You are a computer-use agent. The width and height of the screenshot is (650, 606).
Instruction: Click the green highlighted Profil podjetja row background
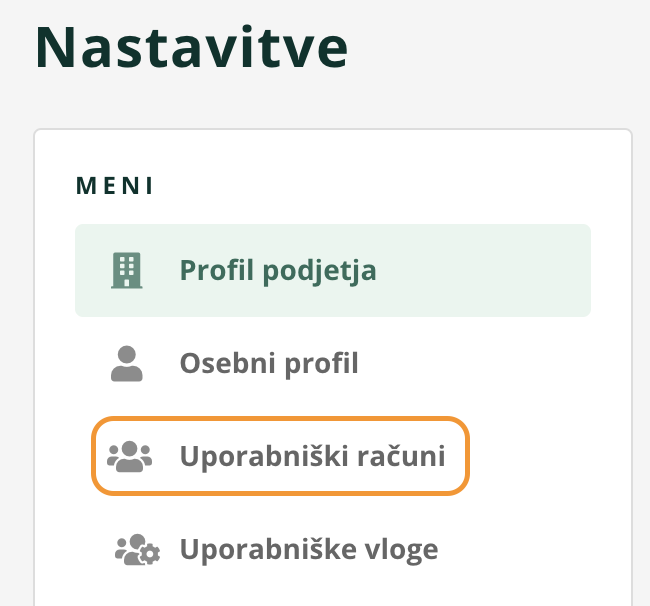(x=481, y=270)
